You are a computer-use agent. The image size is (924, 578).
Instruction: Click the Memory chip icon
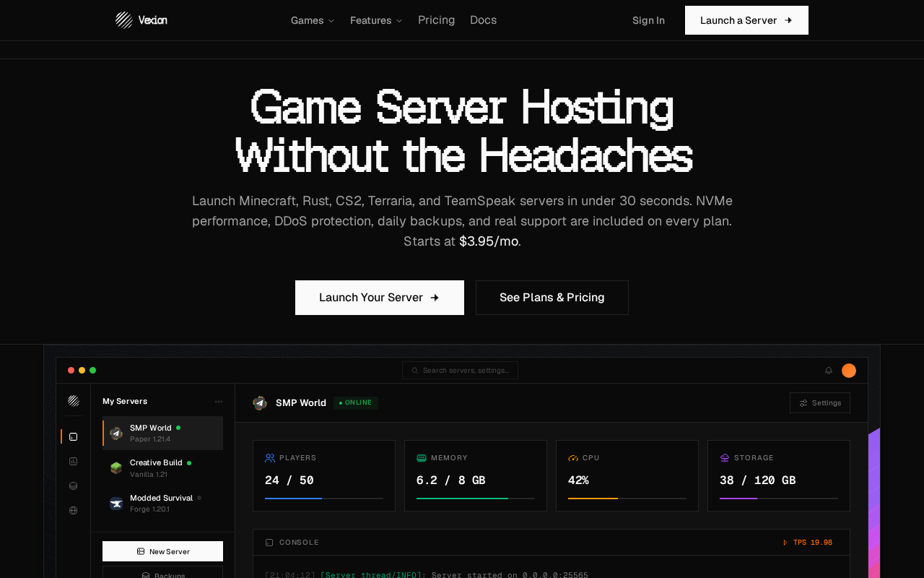coord(422,458)
